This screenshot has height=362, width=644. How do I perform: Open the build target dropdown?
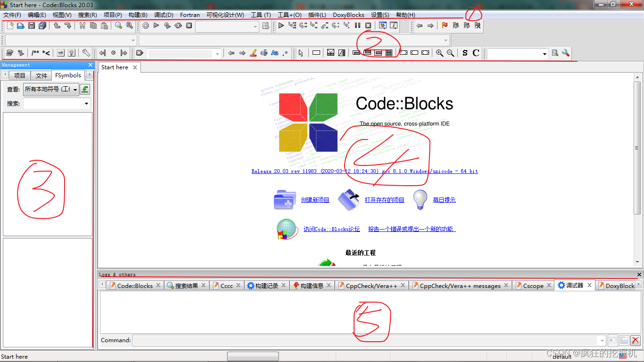pos(227,26)
